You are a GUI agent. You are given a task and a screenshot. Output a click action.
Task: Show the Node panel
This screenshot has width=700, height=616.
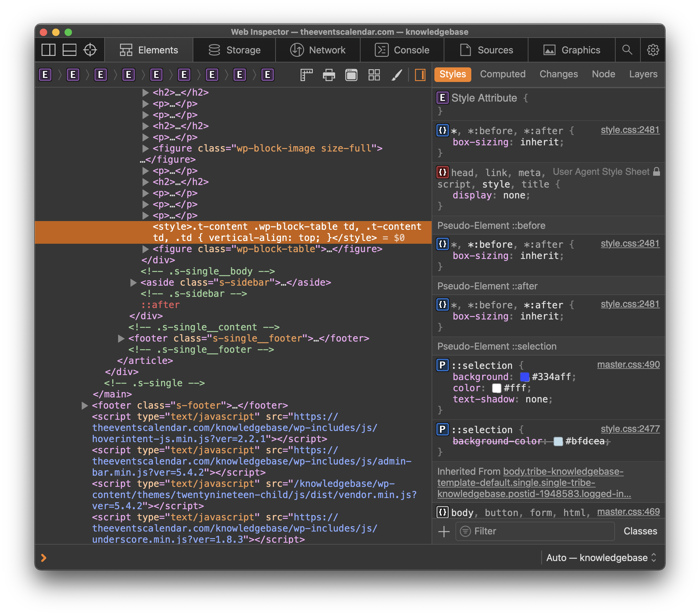click(604, 74)
